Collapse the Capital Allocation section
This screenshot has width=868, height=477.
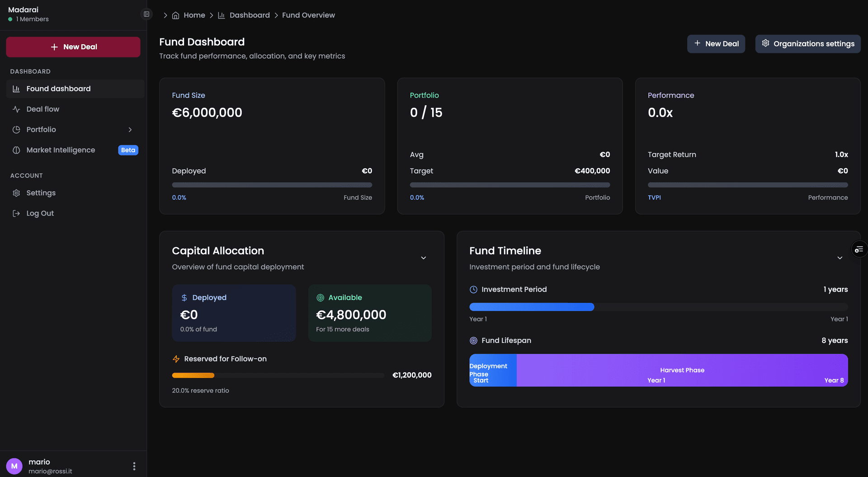(423, 258)
